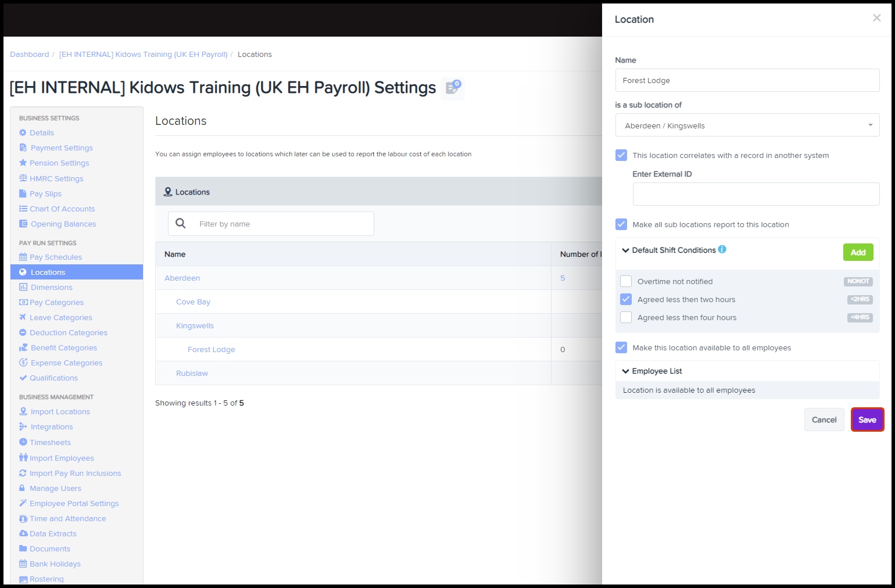The image size is (895, 588).
Task: Collapse the Employee List section
Action: [626, 371]
